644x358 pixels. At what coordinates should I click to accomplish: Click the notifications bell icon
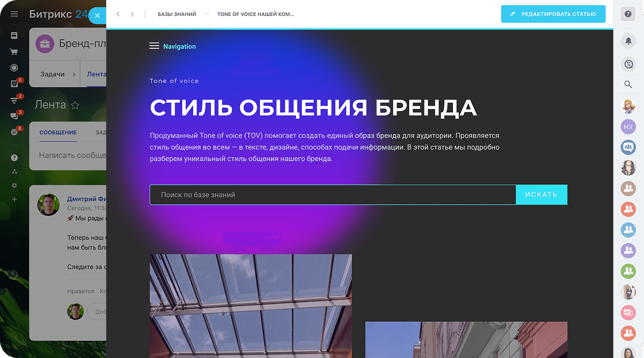628,41
